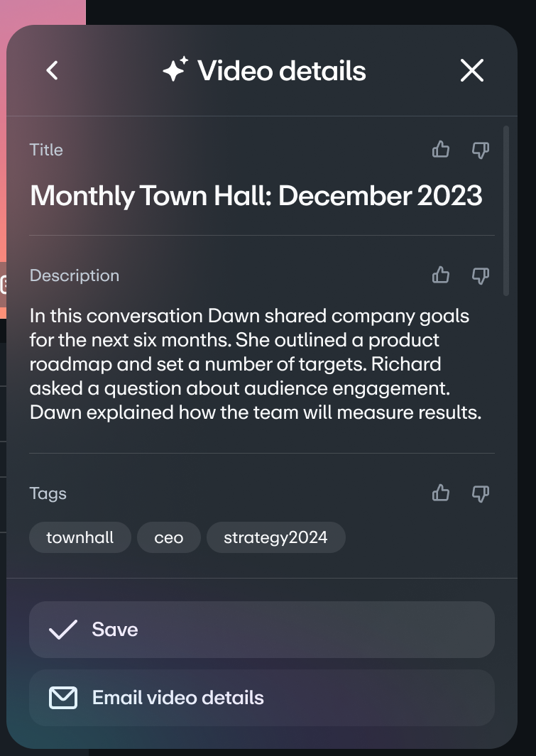Image resolution: width=536 pixels, height=756 pixels.
Task: Click the Video details heading text
Action: (x=282, y=70)
